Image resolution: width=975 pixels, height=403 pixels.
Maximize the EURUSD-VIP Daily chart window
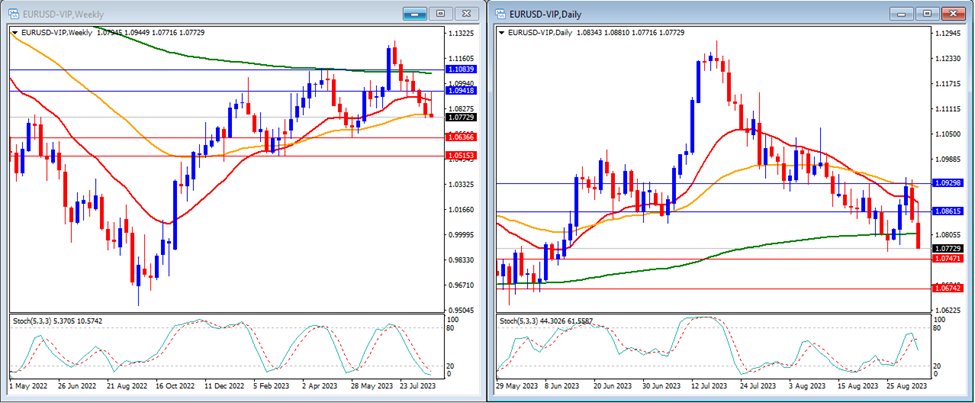point(927,13)
